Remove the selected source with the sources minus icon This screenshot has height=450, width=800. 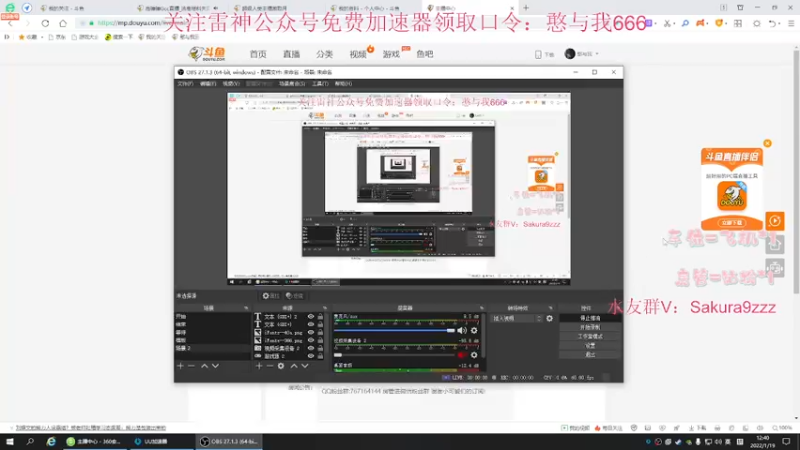pos(270,366)
